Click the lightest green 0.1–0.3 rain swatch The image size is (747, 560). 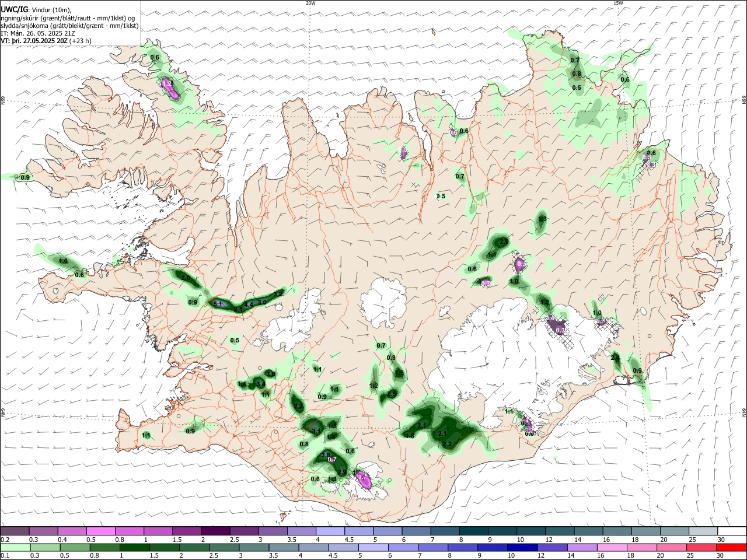click(16, 547)
